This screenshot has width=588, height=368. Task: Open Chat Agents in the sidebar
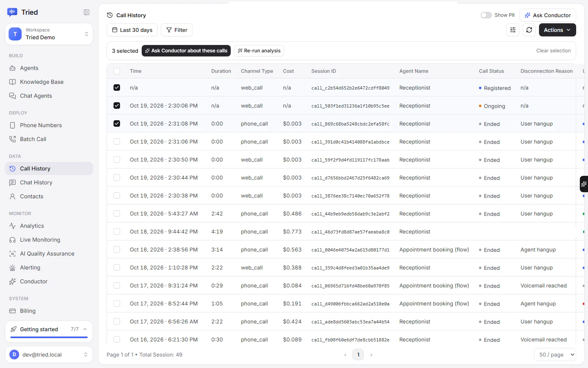pyautogui.click(x=49, y=96)
